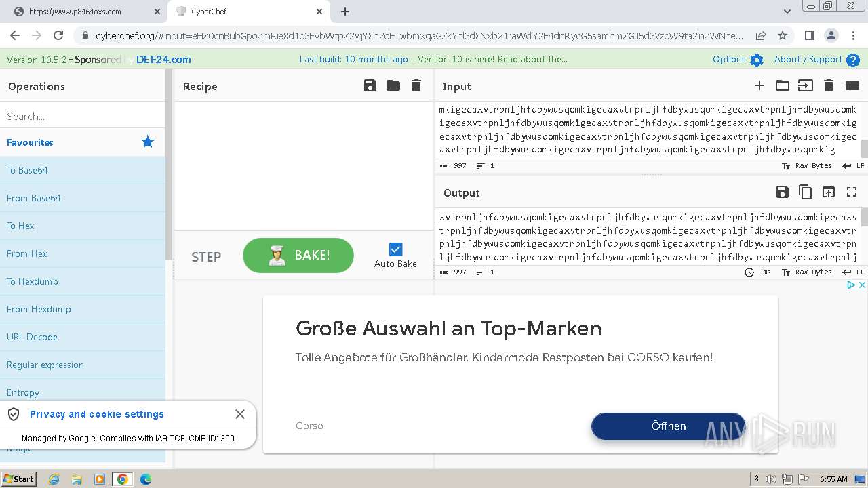The width and height of the screenshot is (868, 488).
Task: Share this page icon in address bar
Action: [x=761, y=35]
